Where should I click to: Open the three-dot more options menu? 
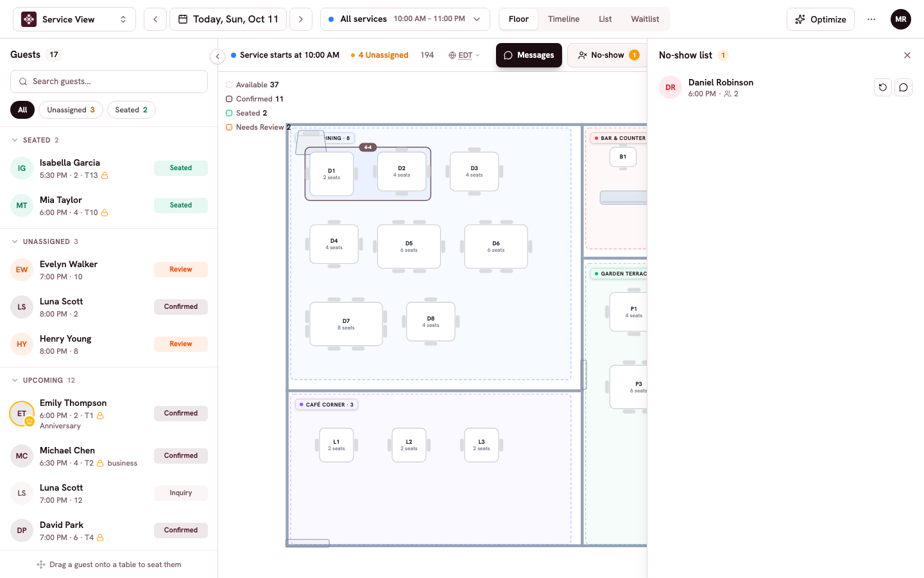pos(871,19)
